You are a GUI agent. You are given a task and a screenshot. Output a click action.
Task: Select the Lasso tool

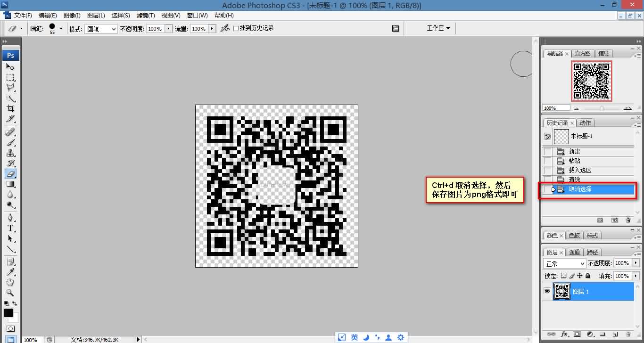tap(10, 88)
